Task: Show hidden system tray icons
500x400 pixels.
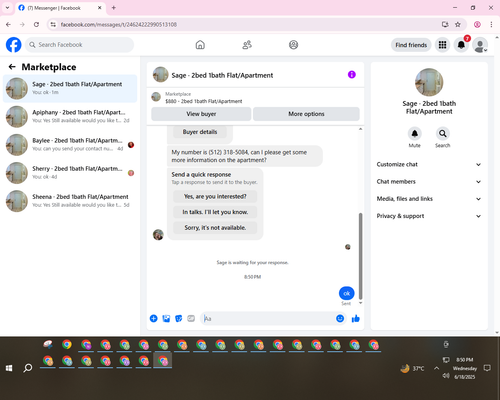Action: 436,368
